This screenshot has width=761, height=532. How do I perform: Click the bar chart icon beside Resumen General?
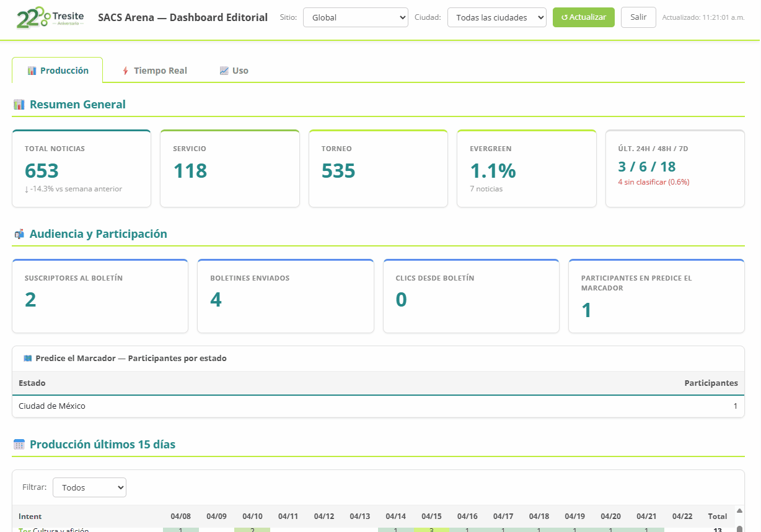pyautogui.click(x=19, y=105)
